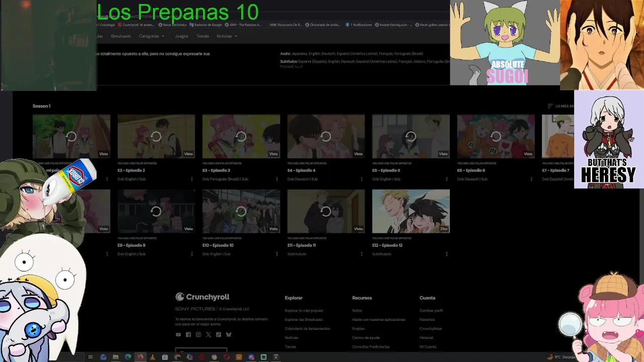Viewport: 644px width, 362px height.
Task: Open the Firefox icon in the taskbar
Action: tap(140, 357)
